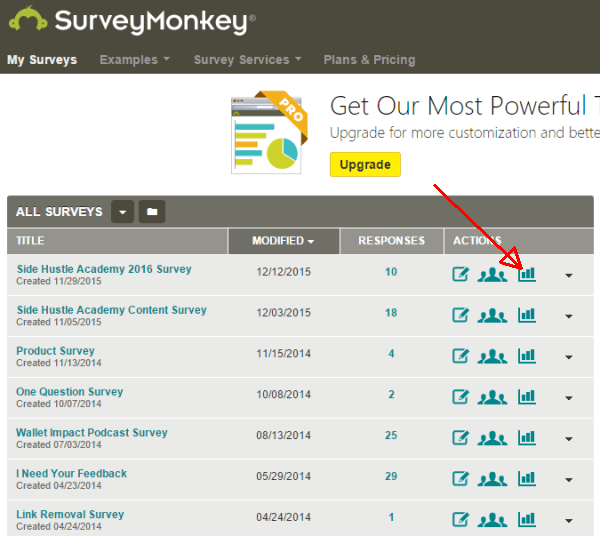Show more actions for Wallet Impact Podcast Survey
Viewport: 600px width, 536px height.
[x=569, y=439]
